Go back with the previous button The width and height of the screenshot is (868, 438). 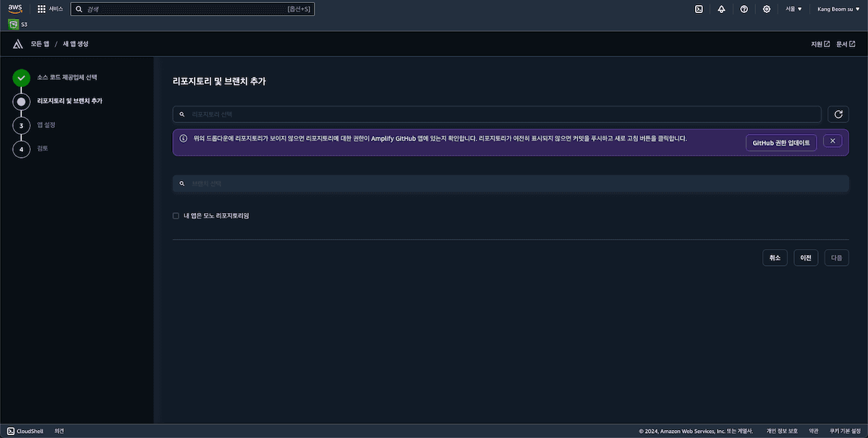click(806, 258)
